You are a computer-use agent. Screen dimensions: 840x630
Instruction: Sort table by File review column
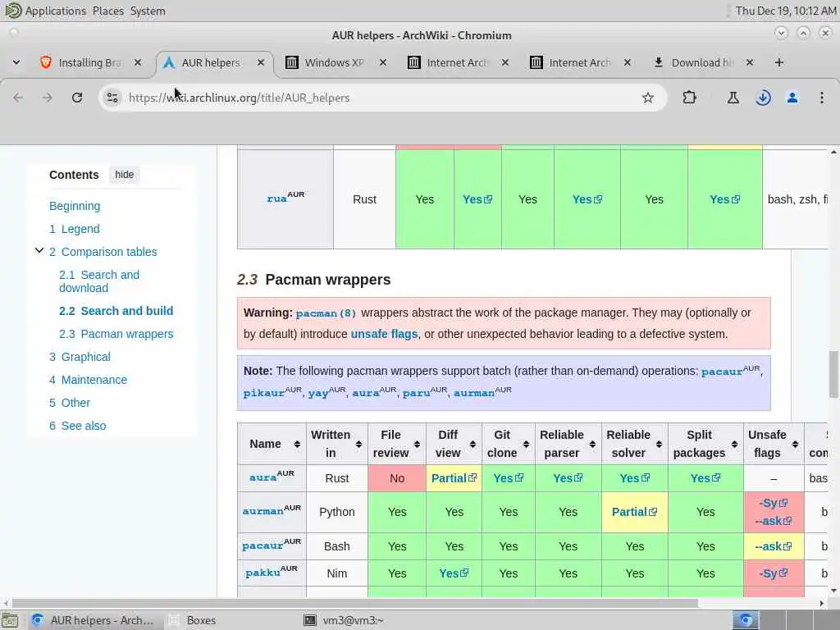(x=397, y=444)
